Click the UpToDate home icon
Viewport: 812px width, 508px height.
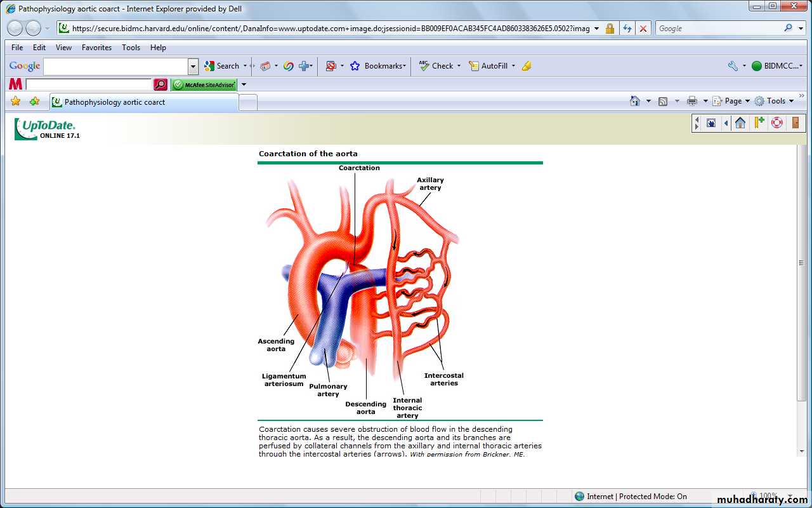tap(740, 123)
